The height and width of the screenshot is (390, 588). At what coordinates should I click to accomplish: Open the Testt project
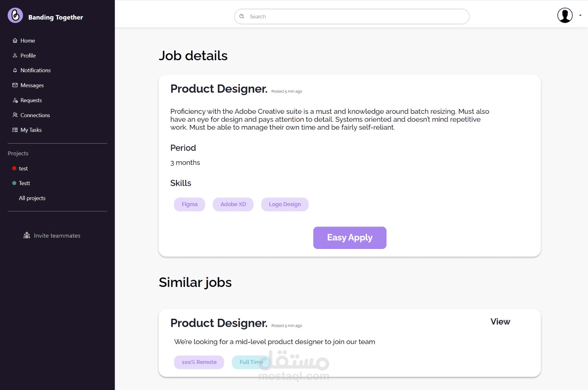pyautogui.click(x=24, y=183)
